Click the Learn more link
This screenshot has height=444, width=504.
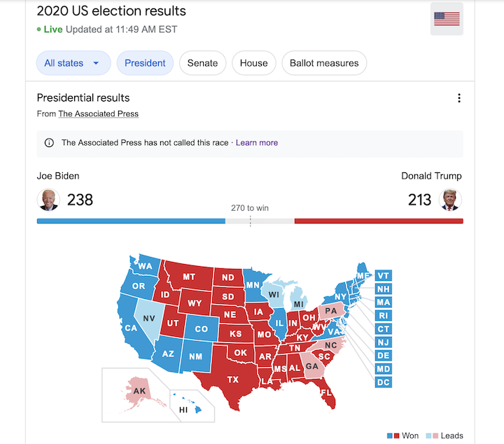pos(257,143)
